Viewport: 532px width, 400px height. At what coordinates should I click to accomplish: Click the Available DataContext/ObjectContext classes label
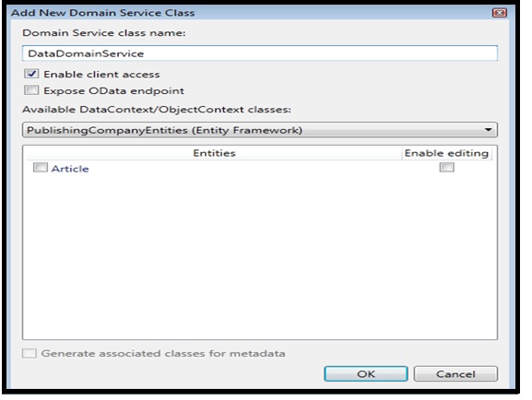pyautogui.click(x=157, y=110)
